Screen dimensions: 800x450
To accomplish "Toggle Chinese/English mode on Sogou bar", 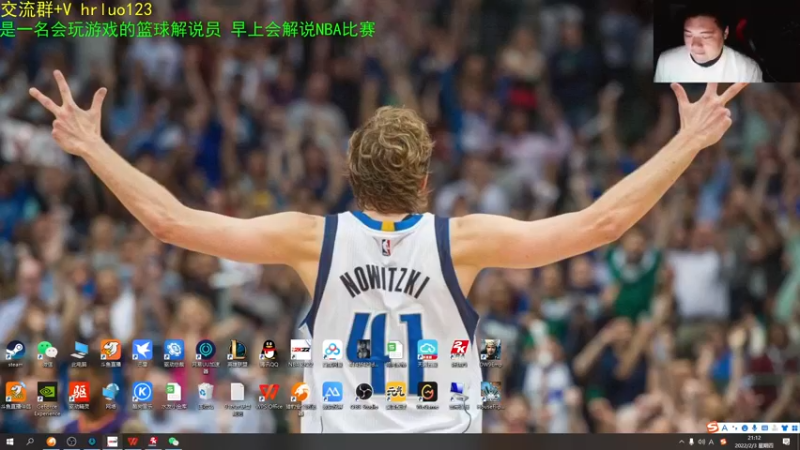I will (724, 428).
